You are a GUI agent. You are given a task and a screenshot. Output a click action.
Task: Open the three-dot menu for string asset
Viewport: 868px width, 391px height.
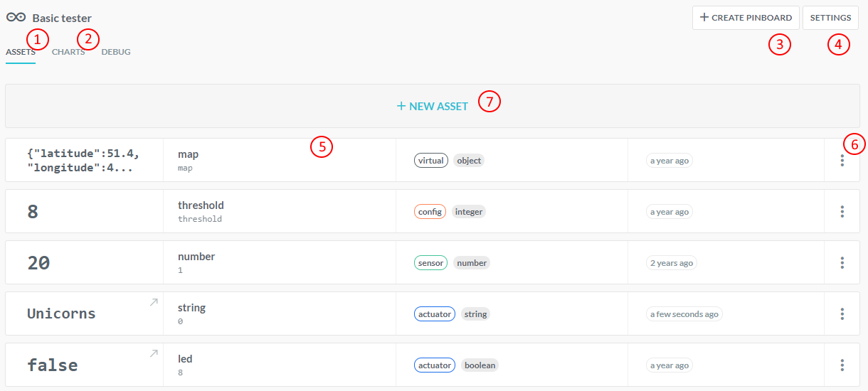(x=842, y=314)
